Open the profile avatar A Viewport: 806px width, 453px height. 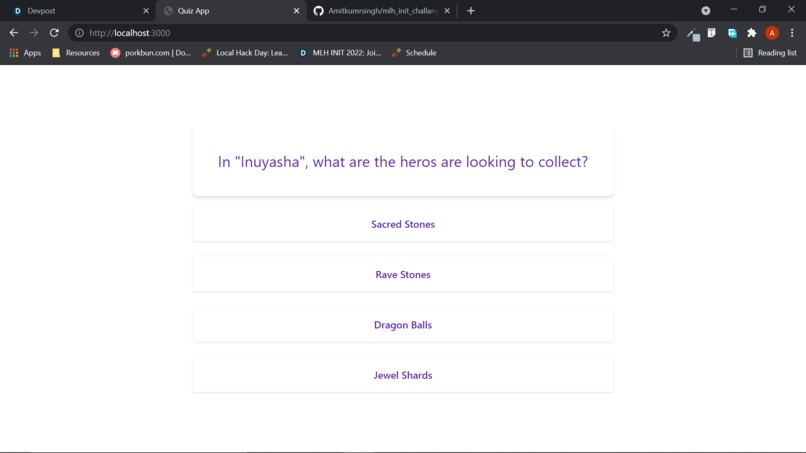pyautogui.click(x=772, y=33)
